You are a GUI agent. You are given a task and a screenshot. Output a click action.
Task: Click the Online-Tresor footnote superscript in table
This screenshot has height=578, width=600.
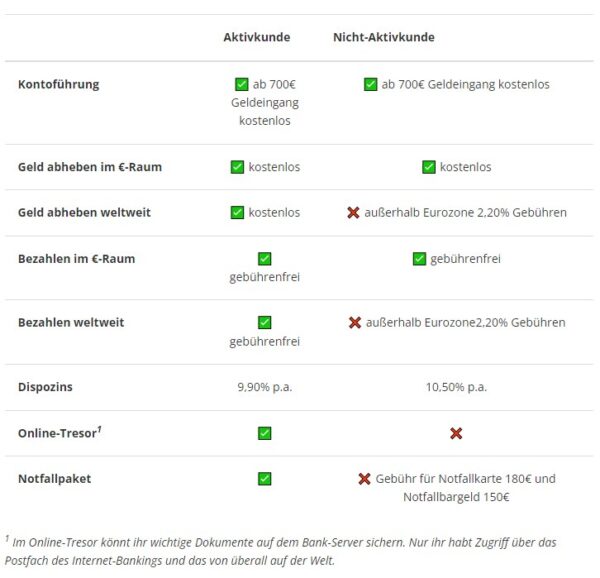click(x=99, y=429)
